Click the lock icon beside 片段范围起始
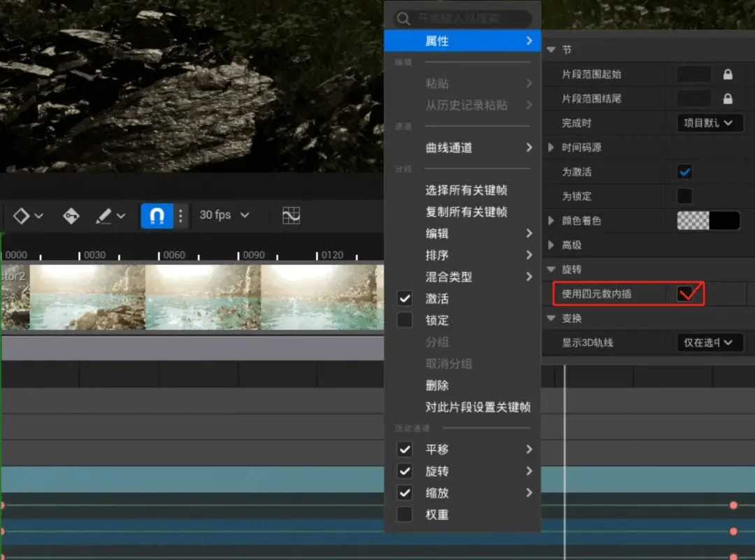 (x=728, y=74)
